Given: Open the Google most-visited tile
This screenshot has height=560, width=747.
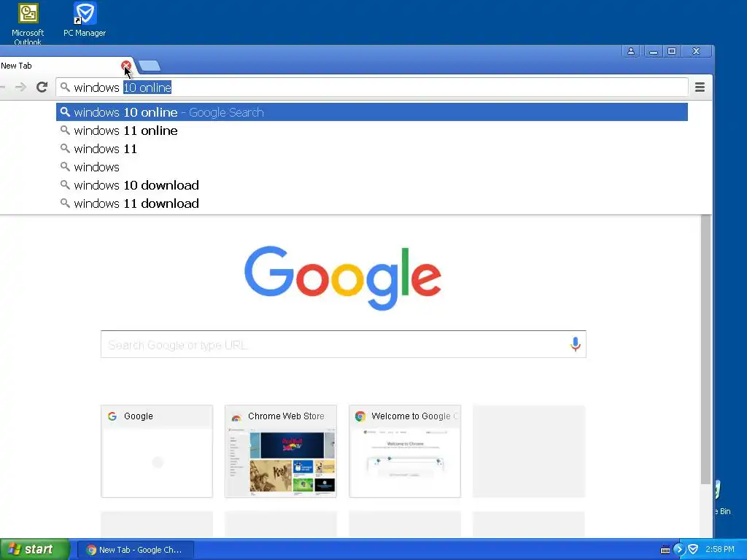Looking at the screenshot, I should coord(157,451).
